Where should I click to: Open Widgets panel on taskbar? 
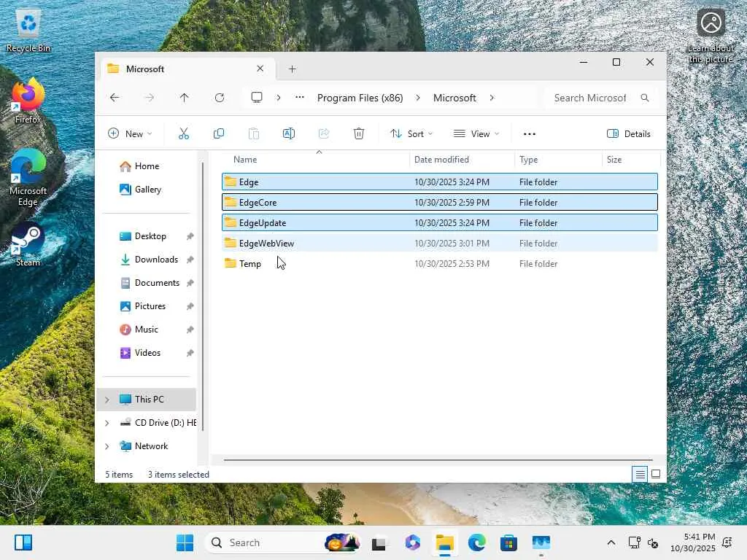click(x=23, y=542)
